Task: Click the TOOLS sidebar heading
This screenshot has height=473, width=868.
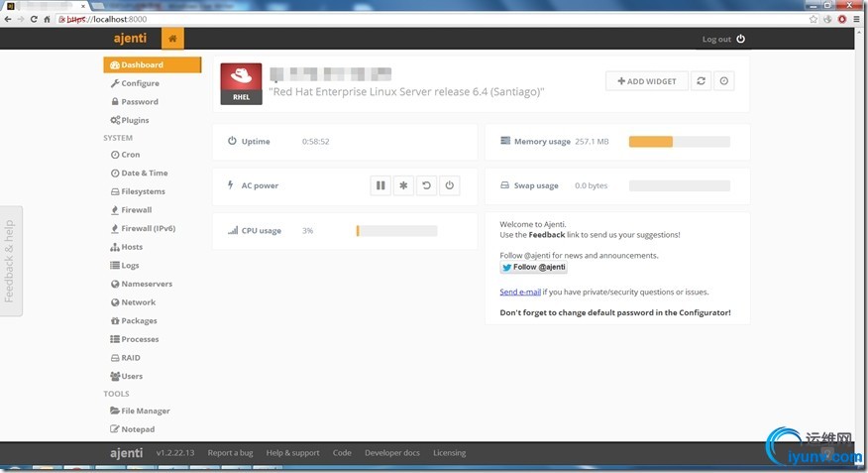Action: tap(116, 394)
